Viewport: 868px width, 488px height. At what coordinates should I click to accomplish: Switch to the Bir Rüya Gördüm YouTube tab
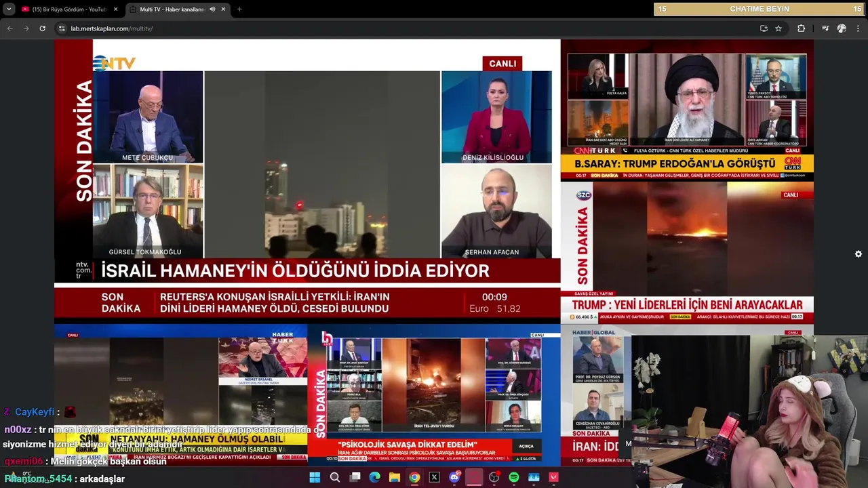(71, 9)
